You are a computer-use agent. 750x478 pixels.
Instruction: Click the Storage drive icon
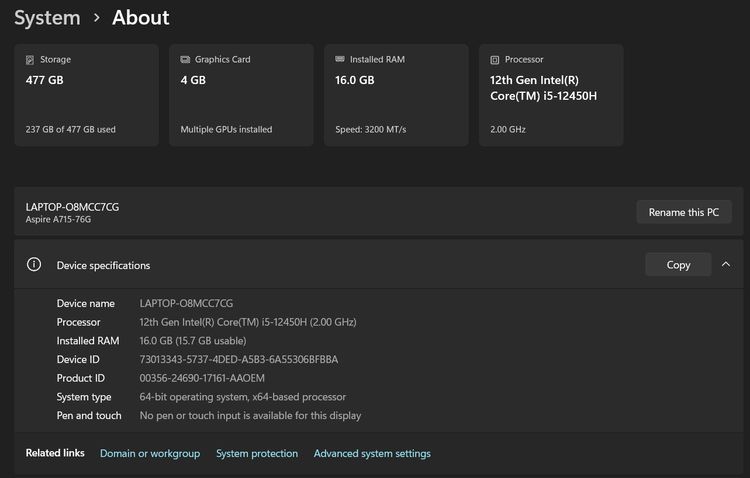(x=30, y=60)
